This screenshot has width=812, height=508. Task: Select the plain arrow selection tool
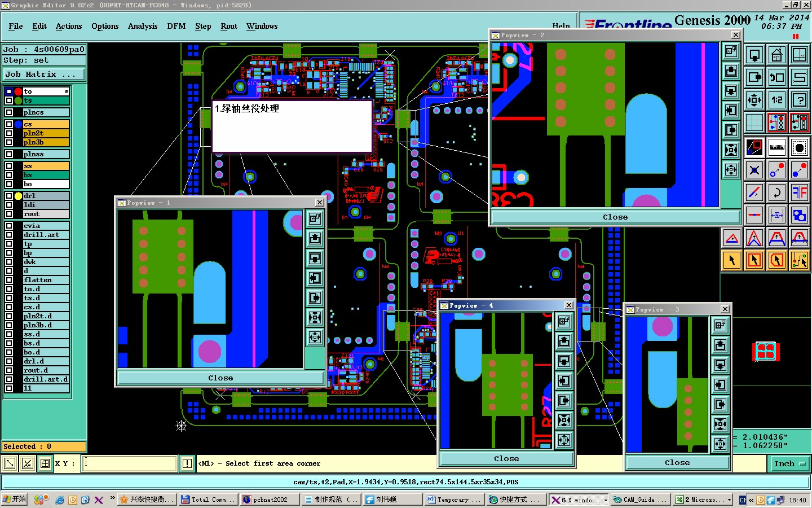tap(731, 260)
